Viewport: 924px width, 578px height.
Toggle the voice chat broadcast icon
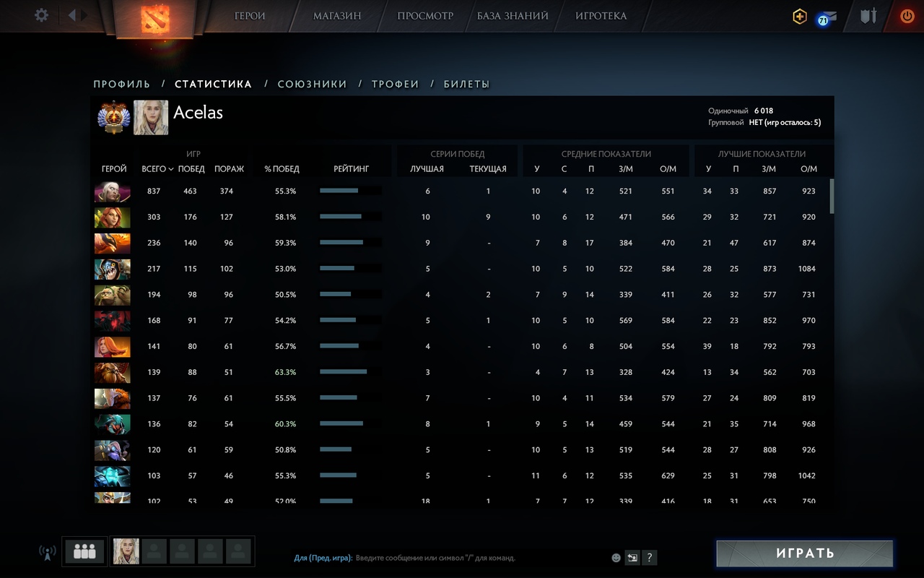pos(48,553)
